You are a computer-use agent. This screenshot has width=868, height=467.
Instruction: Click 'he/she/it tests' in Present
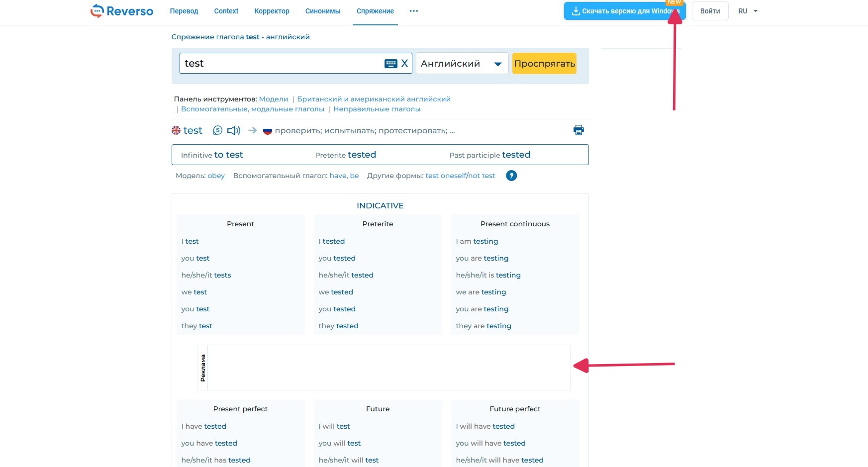(x=206, y=275)
